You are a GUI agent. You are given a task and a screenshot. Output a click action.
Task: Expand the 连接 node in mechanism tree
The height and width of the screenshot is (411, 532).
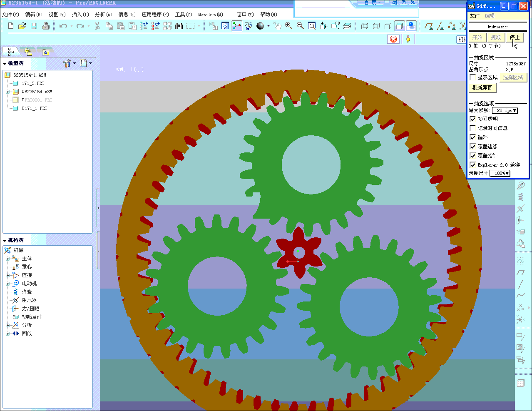(x=8, y=275)
